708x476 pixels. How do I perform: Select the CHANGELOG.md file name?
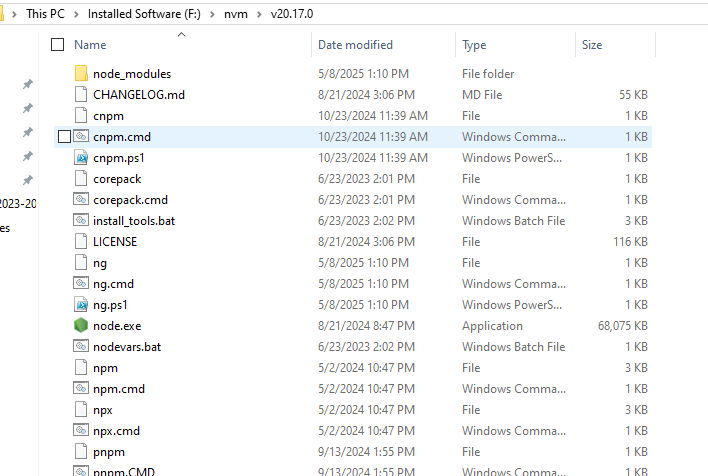(139, 94)
